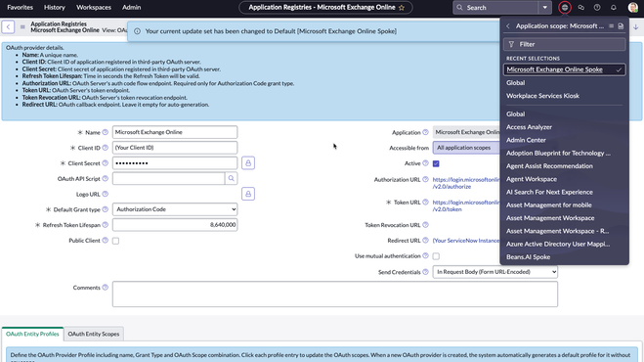Click the Refresh Token Lifespan field

click(175, 225)
